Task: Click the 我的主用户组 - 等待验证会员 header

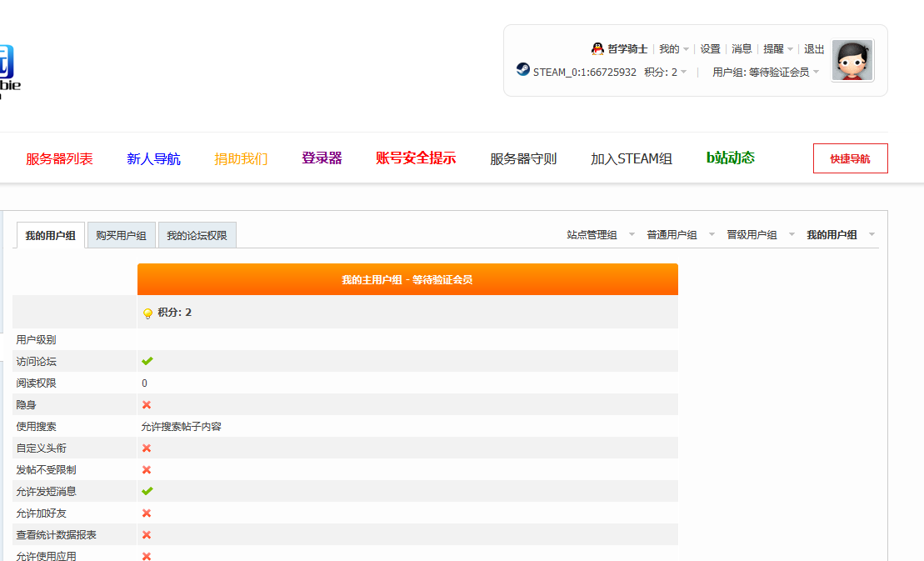Action: point(407,279)
